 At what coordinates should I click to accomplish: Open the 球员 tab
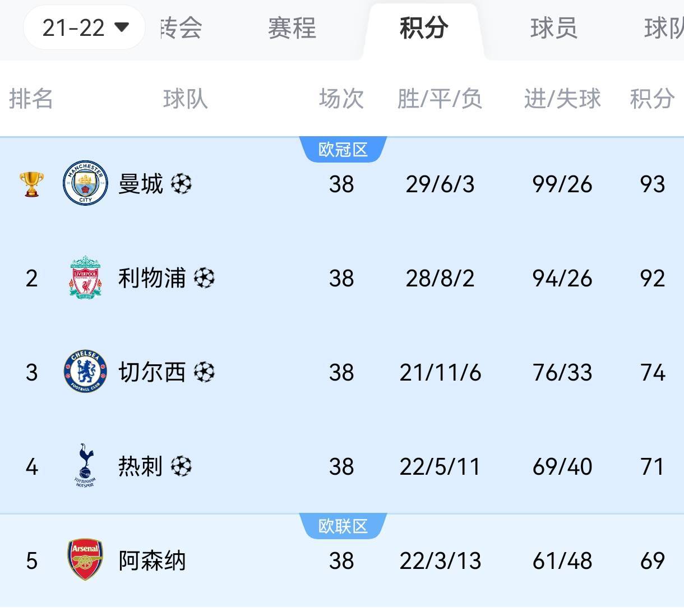pyautogui.click(x=553, y=28)
